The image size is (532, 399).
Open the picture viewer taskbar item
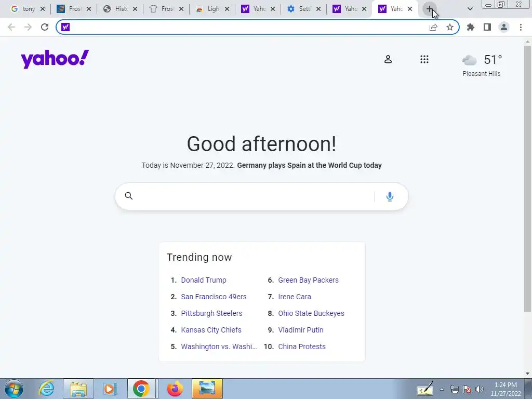tap(207, 389)
